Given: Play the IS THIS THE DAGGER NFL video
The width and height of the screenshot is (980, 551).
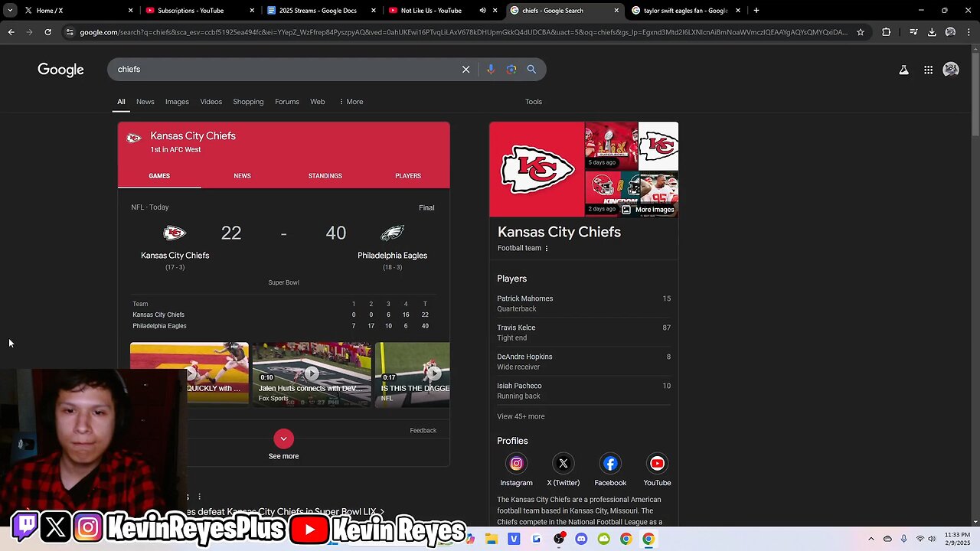Looking at the screenshot, I should point(412,374).
